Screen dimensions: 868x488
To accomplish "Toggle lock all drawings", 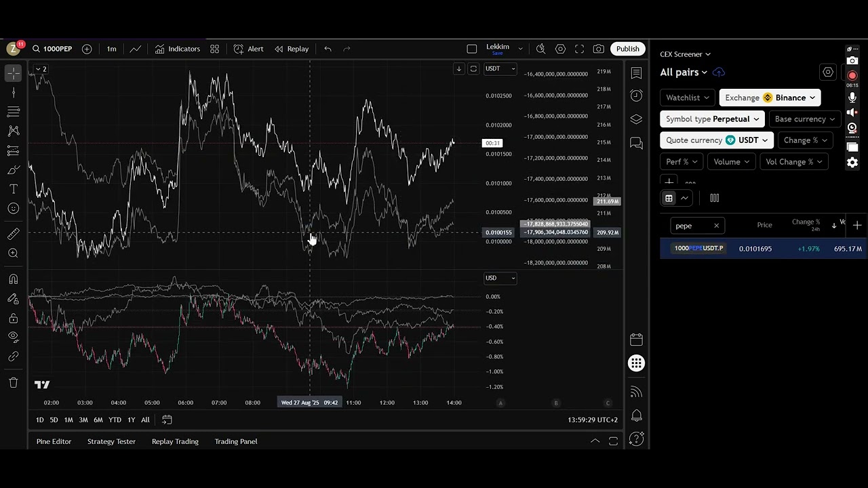I will point(13,318).
